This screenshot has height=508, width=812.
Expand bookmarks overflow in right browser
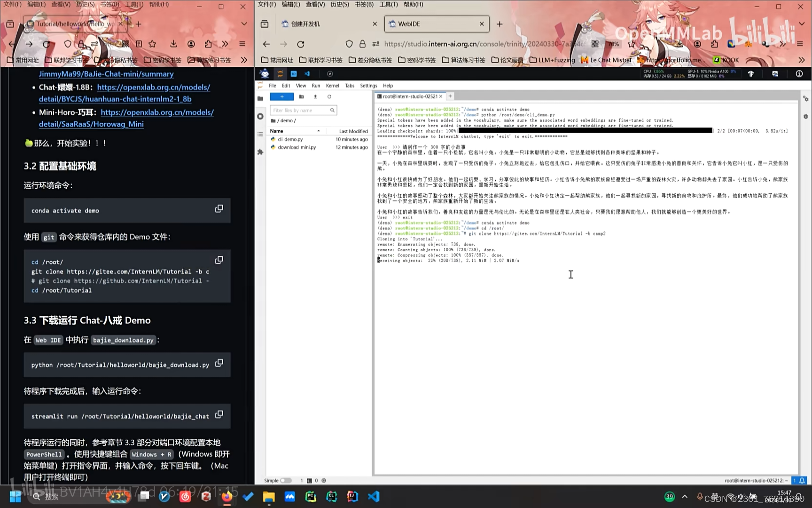(x=801, y=60)
